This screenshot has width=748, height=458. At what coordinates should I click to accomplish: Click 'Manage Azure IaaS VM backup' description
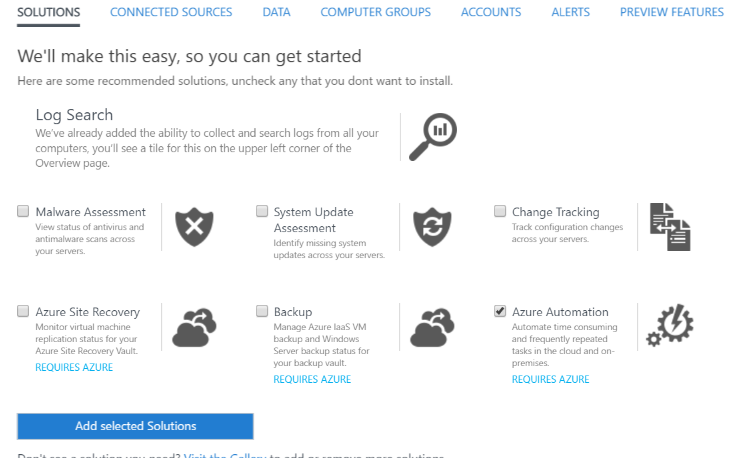pyautogui.click(x=322, y=345)
